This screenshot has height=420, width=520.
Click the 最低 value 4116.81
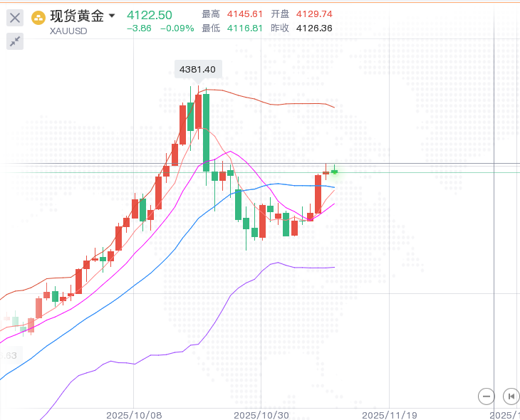tap(245, 28)
